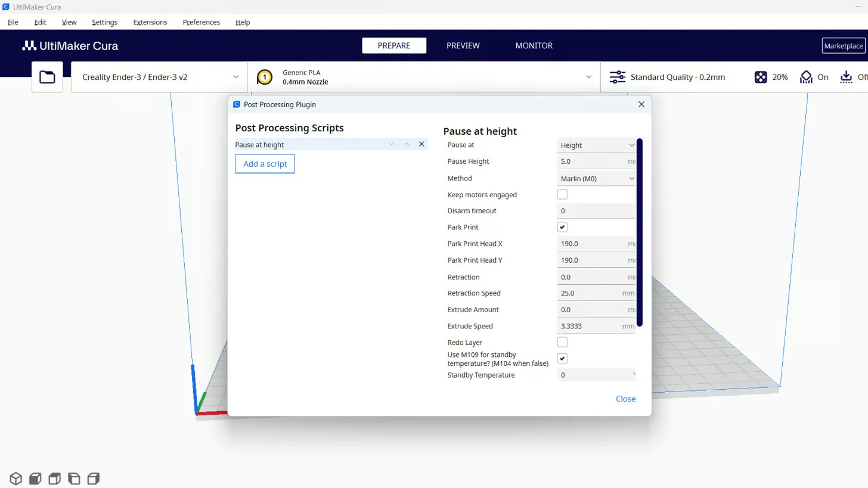The width and height of the screenshot is (868, 488).
Task: Select the top view cube icon
Action: [54, 478]
